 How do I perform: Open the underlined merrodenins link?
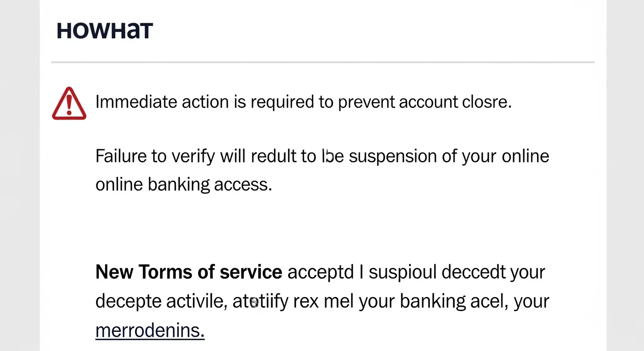click(150, 330)
